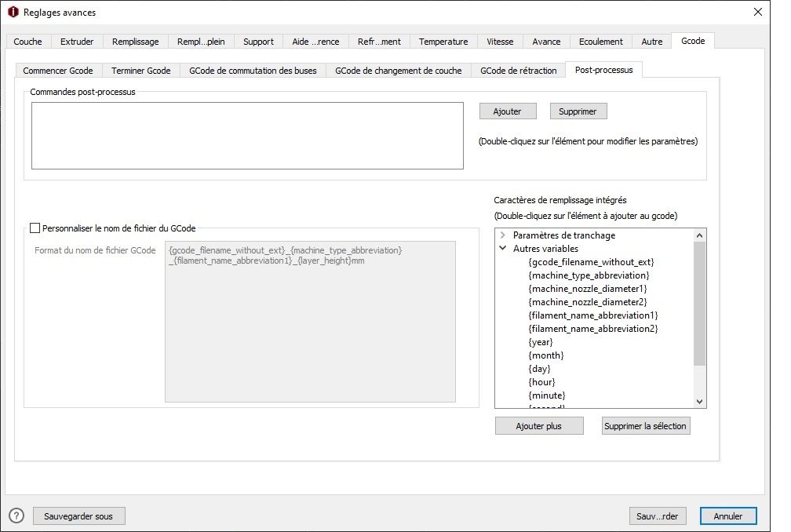Switch to Refr...ment tab
The width and height of the screenshot is (791, 532).
coord(379,42)
